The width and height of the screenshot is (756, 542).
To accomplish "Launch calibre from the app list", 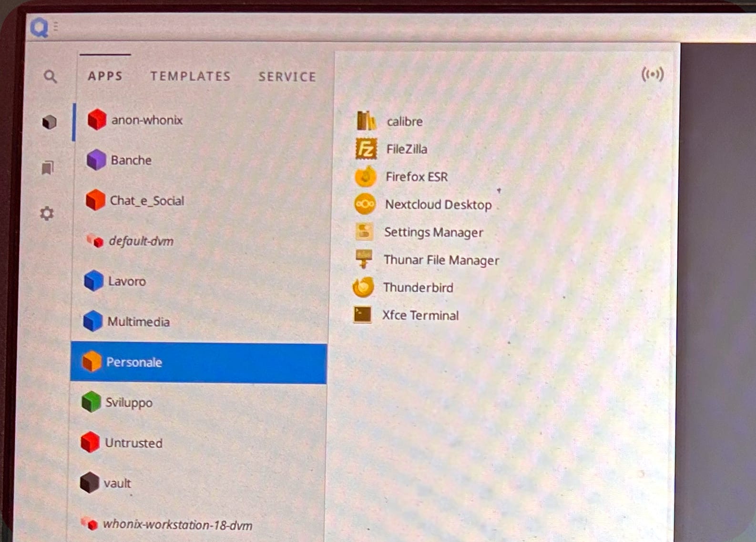I will (404, 121).
